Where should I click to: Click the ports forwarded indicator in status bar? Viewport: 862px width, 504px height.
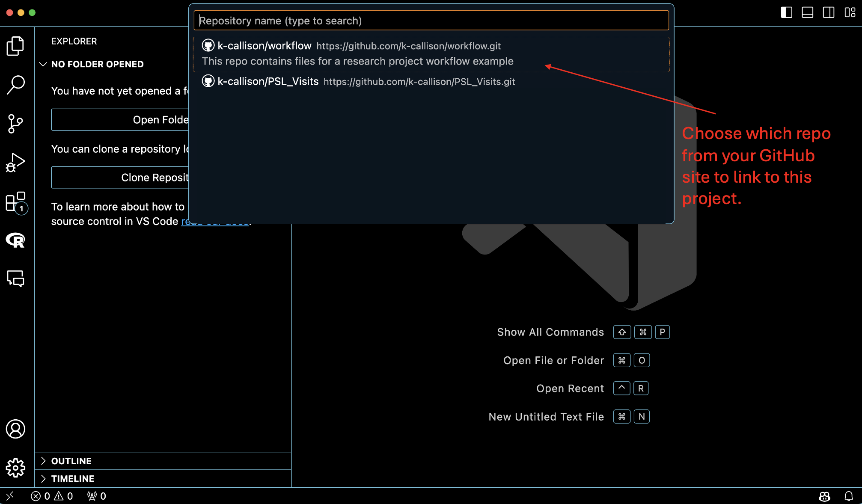tap(96, 496)
